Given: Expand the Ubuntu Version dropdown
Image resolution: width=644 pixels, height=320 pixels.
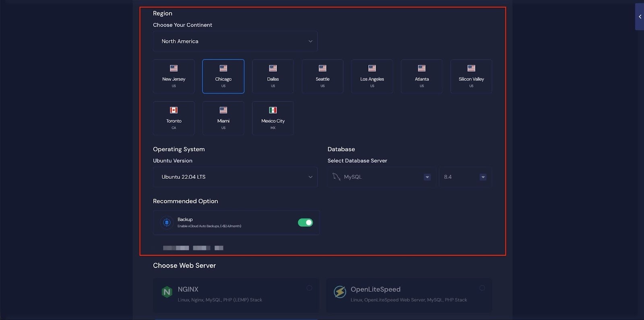Looking at the screenshot, I should click(x=235, y=177).
